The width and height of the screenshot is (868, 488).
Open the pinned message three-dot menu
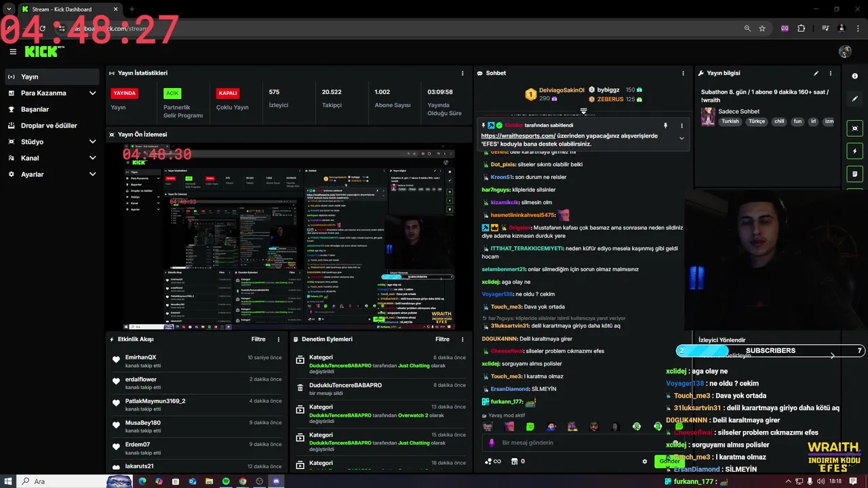coord(682,125)
